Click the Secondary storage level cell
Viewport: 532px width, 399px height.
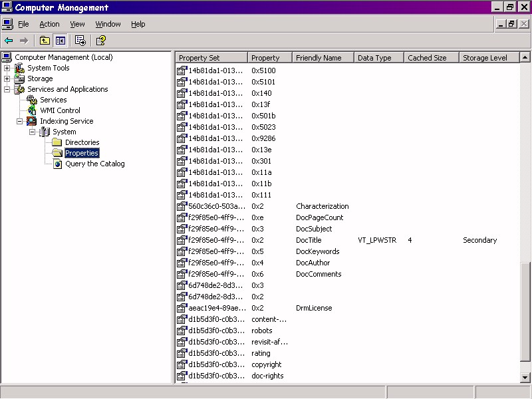479,240
